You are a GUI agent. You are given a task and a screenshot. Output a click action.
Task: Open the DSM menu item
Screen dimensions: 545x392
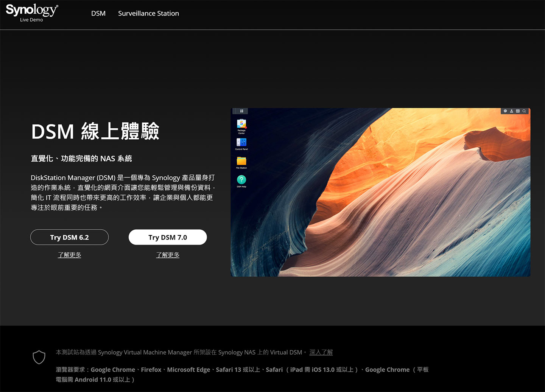point(98,13)
